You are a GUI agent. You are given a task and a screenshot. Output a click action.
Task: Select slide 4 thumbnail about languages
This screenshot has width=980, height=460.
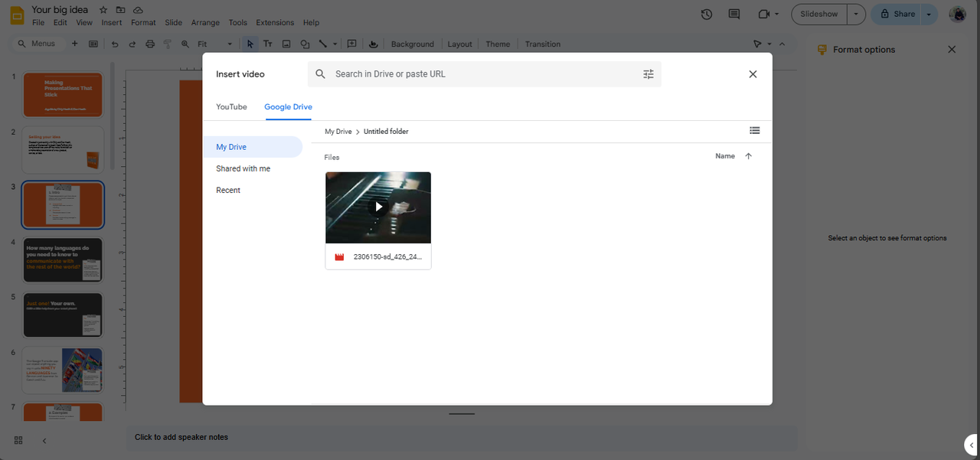pos(63,260)
